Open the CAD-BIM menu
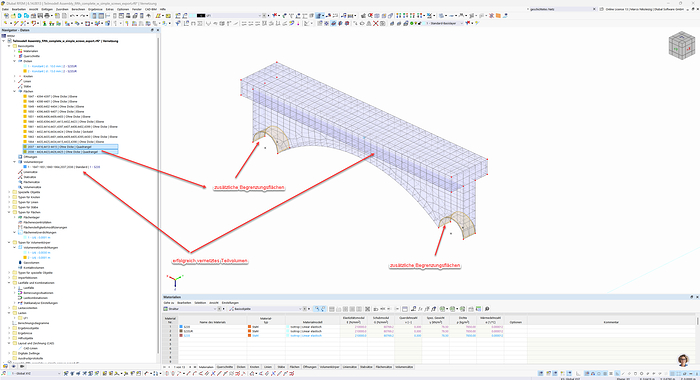This screenshot has width=700, height=380. [151, 9]
